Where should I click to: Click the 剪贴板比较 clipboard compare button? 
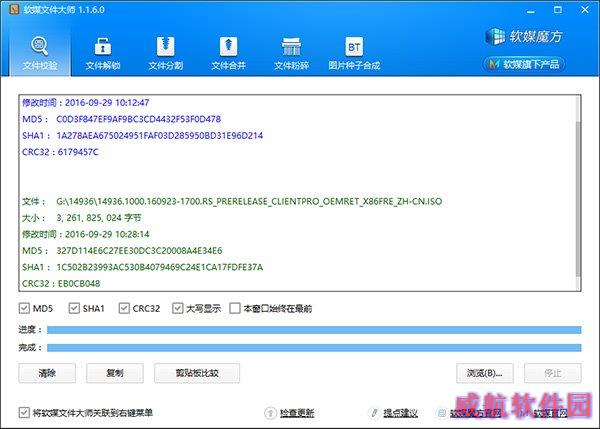(x=197, y=373)
